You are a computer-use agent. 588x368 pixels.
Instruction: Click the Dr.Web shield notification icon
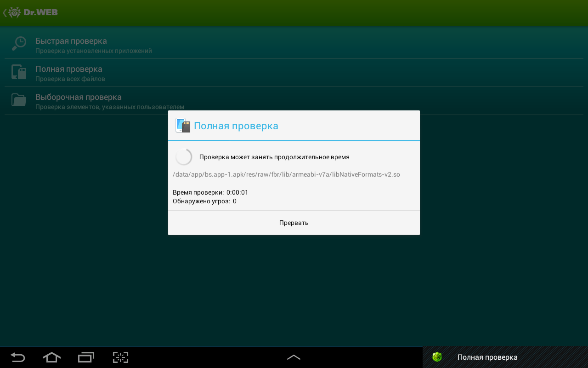point(437,357)
